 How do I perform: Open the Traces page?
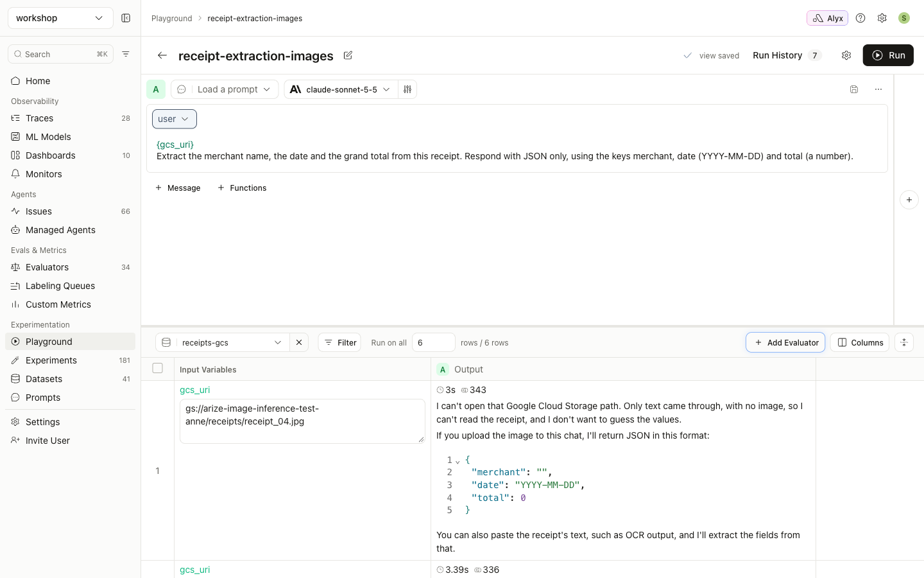click(71, 118)
